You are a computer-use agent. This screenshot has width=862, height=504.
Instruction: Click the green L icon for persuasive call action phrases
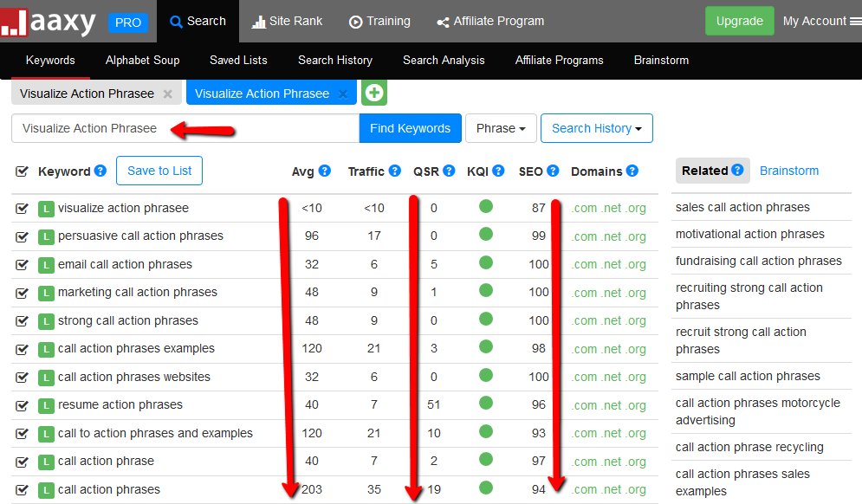(46, 237)
